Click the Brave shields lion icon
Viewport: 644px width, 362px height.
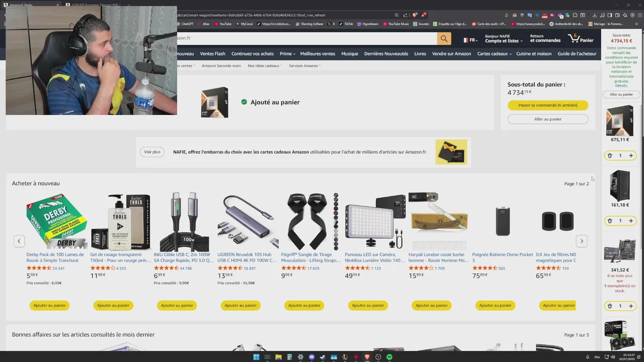415,15
